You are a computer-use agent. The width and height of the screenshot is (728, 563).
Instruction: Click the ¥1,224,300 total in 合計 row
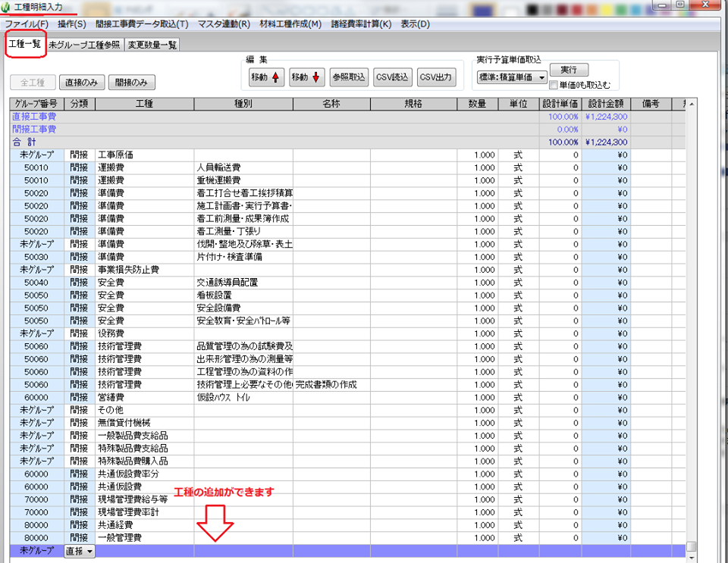pos(606,142)
